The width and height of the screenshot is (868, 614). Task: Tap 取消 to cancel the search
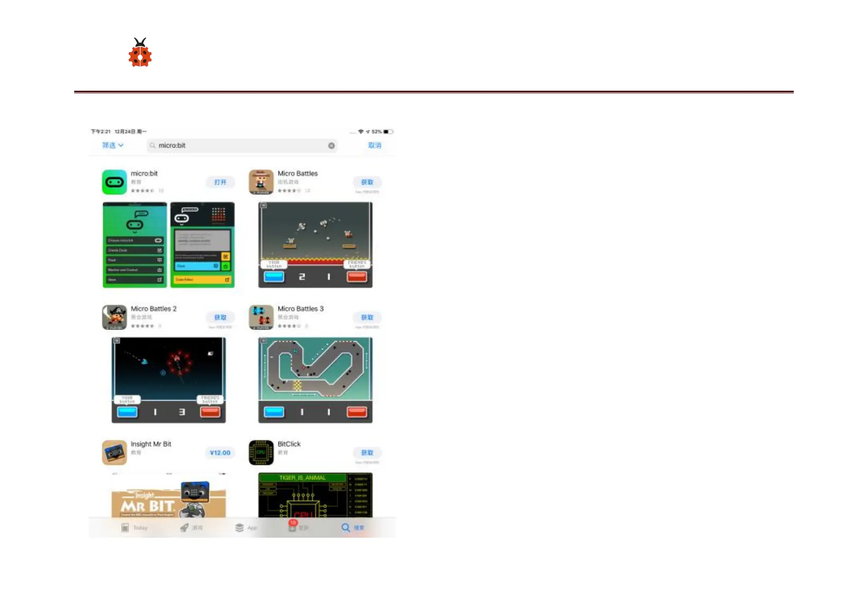(x=375, y=145)
